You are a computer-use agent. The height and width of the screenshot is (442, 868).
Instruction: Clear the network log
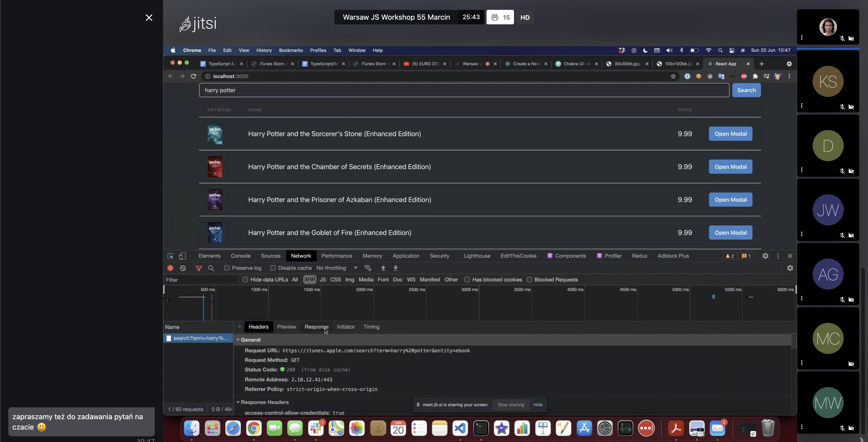(183, 268)
